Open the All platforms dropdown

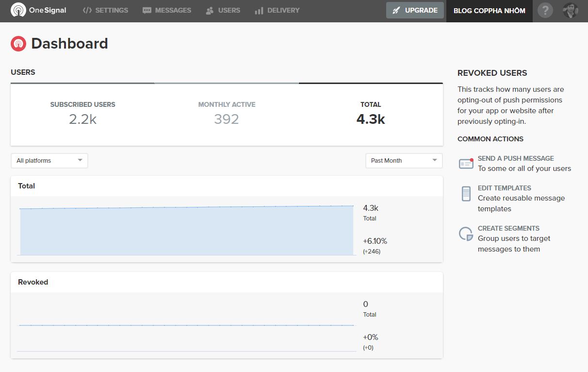click(49, 161)
